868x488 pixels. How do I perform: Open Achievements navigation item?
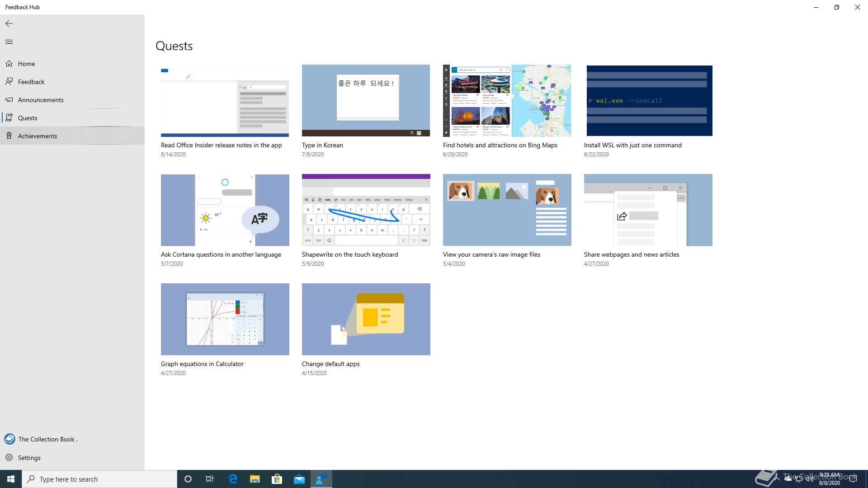[38, 136]
